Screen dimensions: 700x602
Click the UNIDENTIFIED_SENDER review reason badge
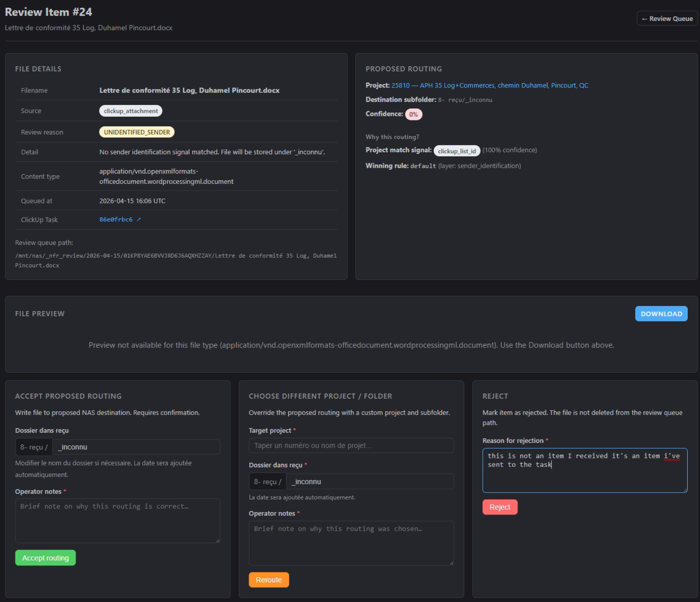[x=137, y=132]
